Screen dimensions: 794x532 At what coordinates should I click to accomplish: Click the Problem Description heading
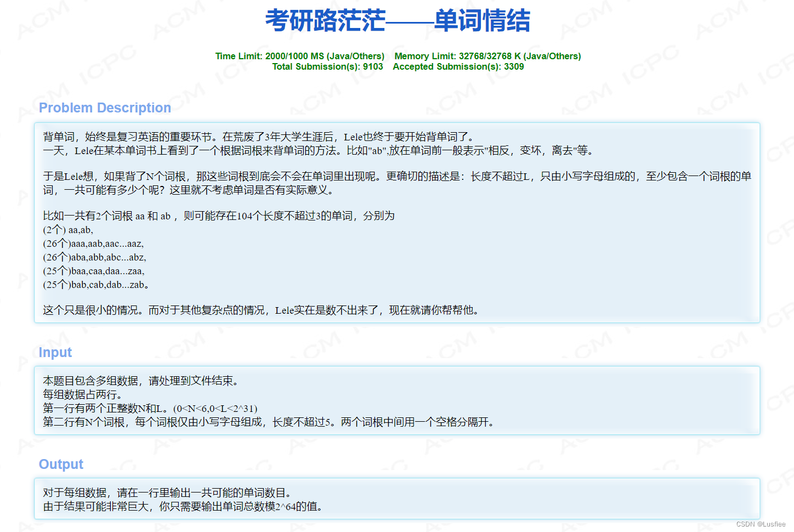105,107
